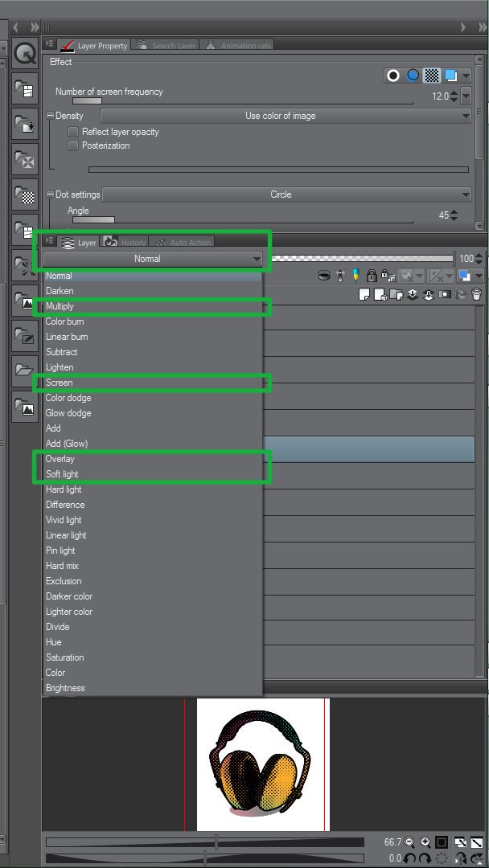Open the layer color change dropdown arrow

478,275
